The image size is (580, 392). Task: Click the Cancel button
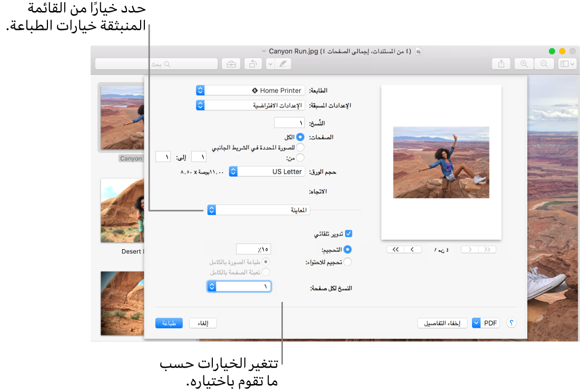203,323
